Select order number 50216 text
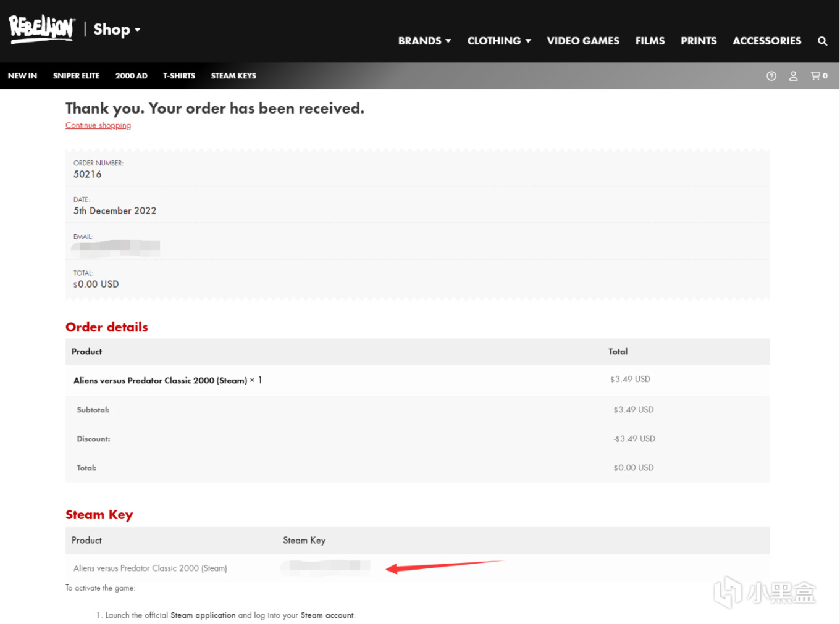The image size is (840, 624). [x=87, y=174]
